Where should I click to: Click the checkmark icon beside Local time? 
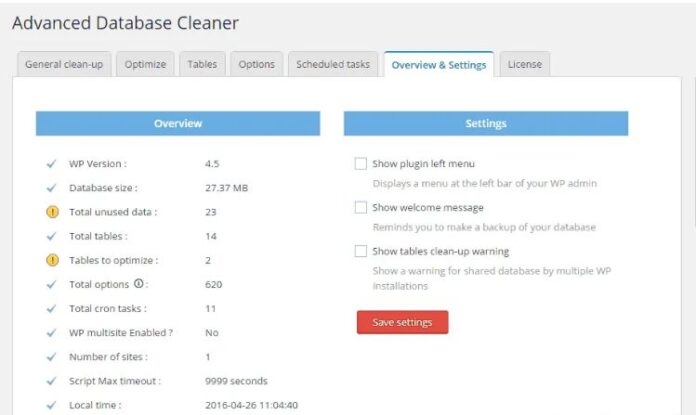(51, 405)
